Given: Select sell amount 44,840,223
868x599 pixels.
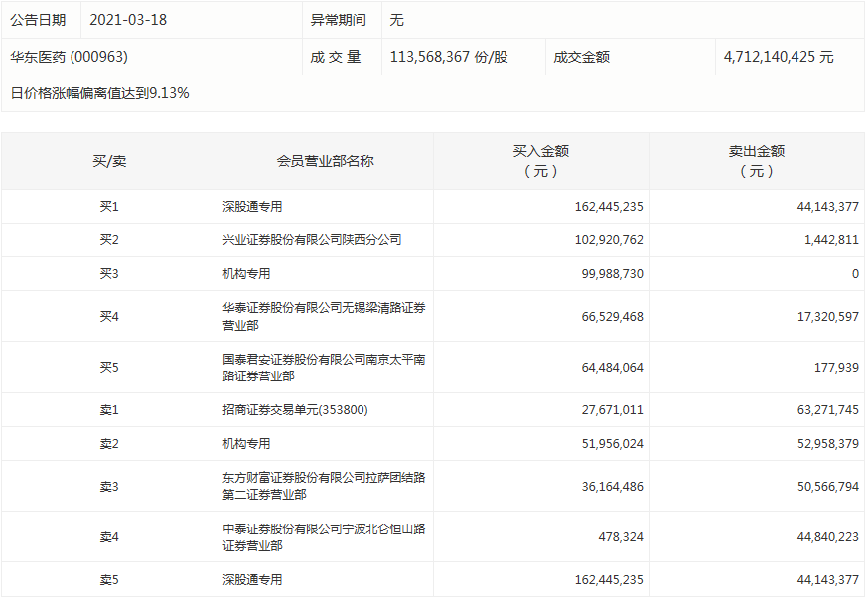Looking at the screenshot, I should 828,537.
